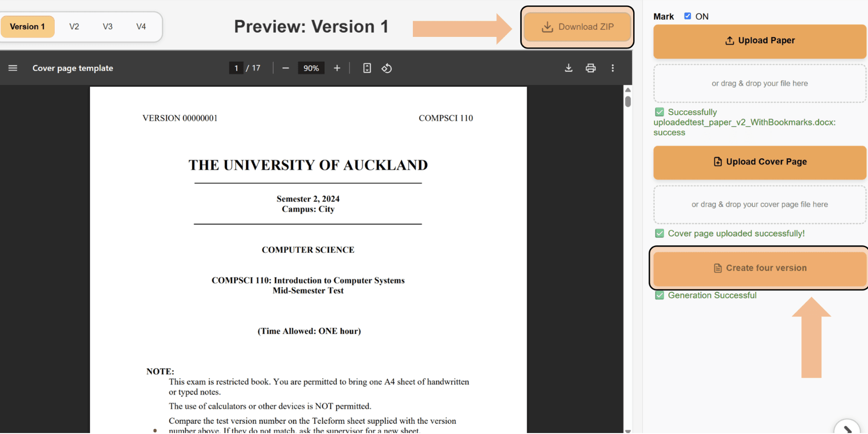Click the PDF vertical scrollbar thumb
The image size is (868, 434).
(x=627, y=101)
